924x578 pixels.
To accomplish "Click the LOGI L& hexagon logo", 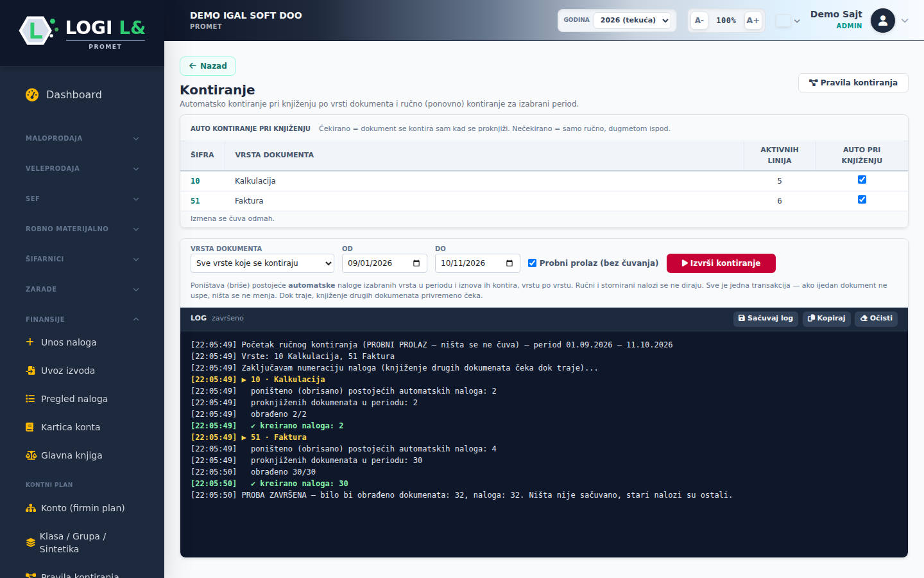I will point(36,30).
